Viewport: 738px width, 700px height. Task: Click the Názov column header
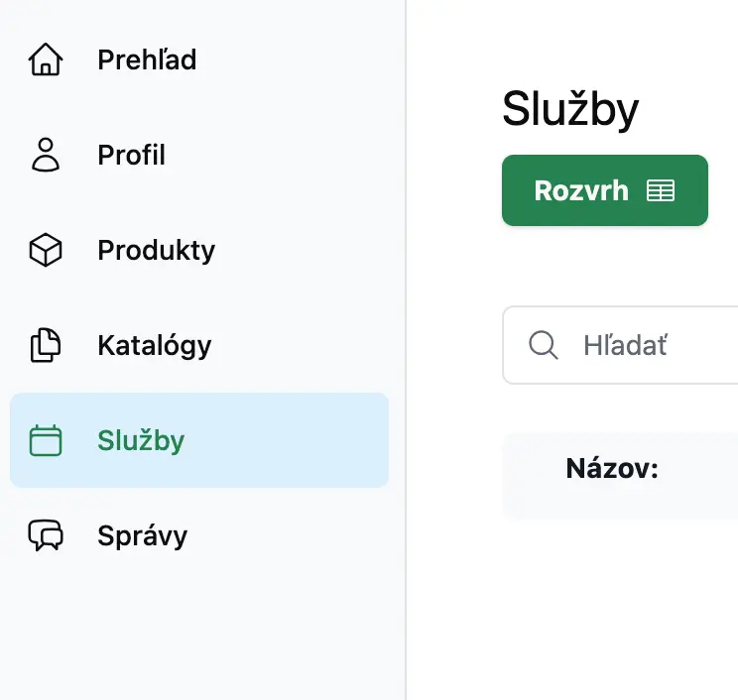(612, 468)
